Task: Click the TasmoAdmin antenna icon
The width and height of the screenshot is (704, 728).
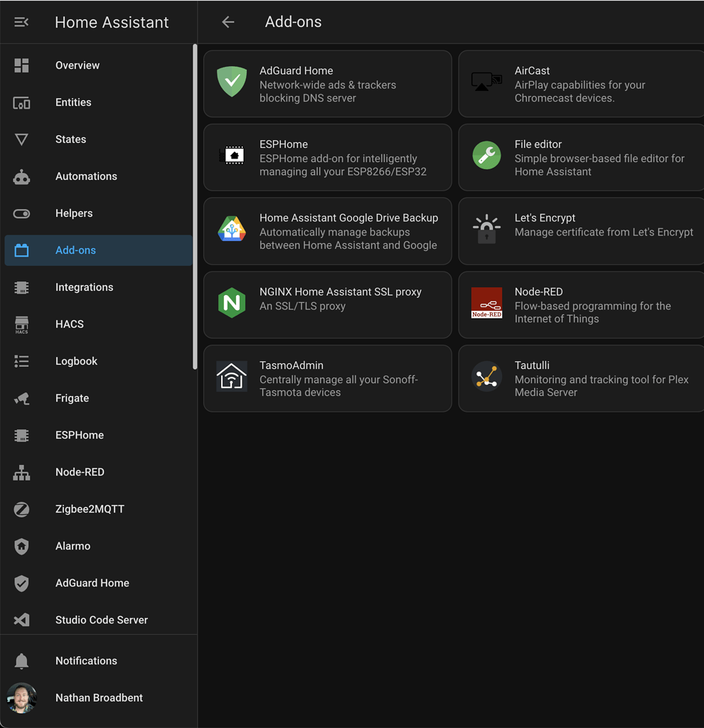Action: click(x=232, y=377)
